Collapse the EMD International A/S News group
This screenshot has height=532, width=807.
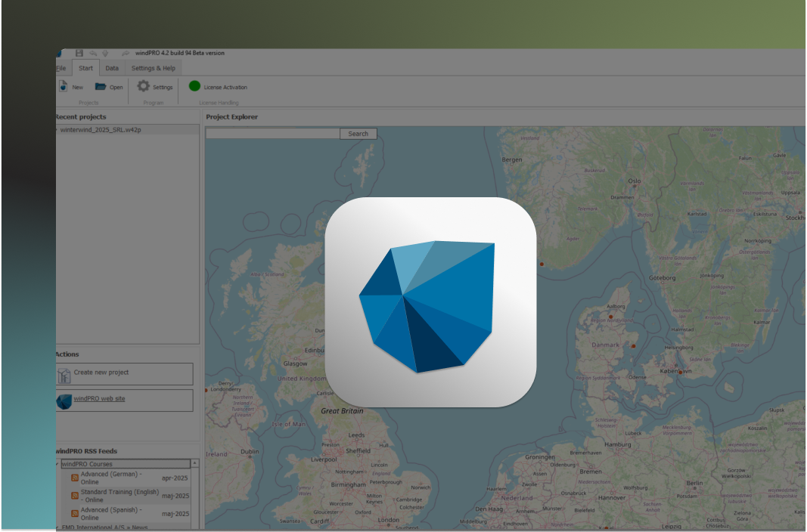click(57, 527)
